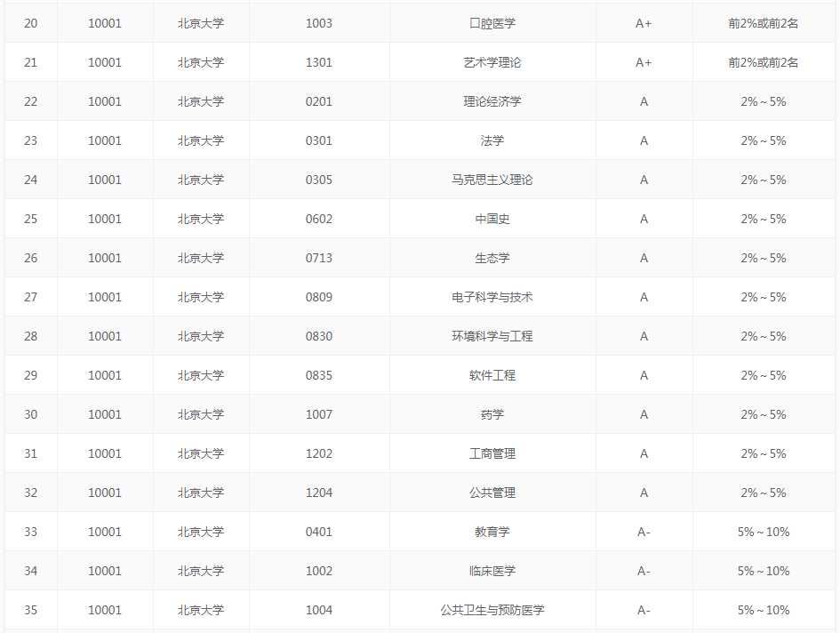This screenshot has width=840, height=633.
Task: Click school code 10001 in row 26
Action: [105, 258]
